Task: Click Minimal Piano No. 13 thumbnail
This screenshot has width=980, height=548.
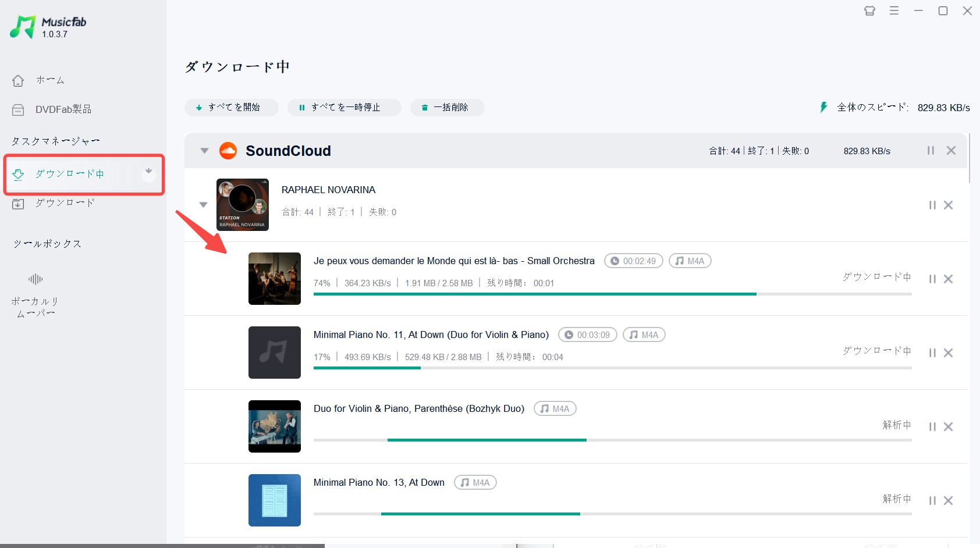Action: [275, 500]
